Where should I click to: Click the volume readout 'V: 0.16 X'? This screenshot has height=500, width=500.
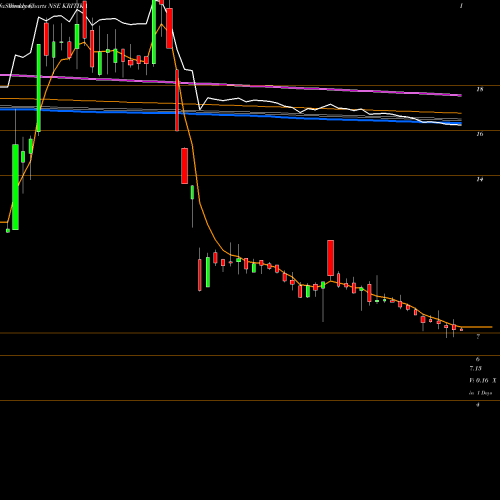(x=483, y=380)
